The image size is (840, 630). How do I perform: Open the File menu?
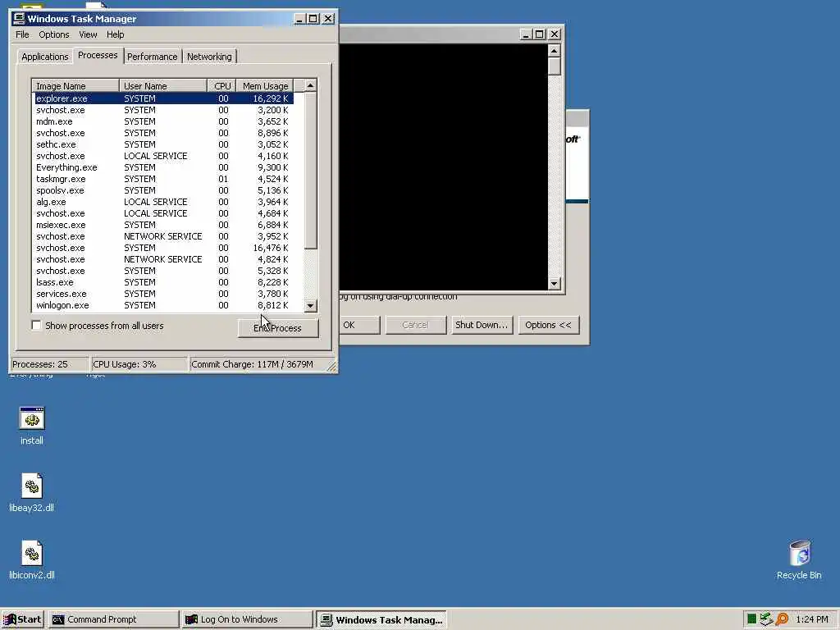click(22, 34)
